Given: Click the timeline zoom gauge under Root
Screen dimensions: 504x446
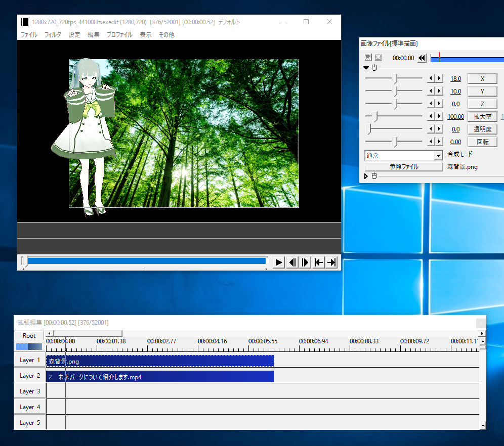Looking at the screenshot, I should [x=29, y=346].
